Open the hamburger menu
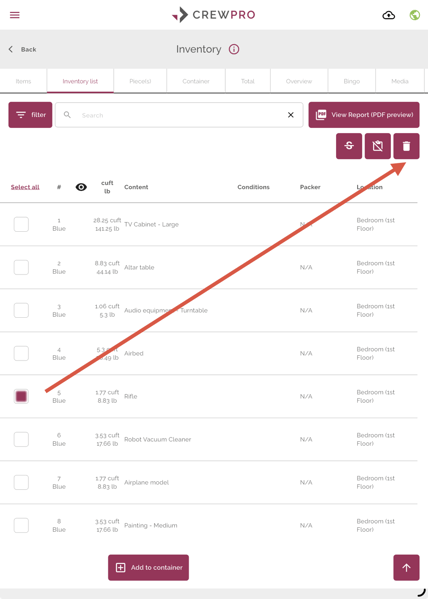 15,15
